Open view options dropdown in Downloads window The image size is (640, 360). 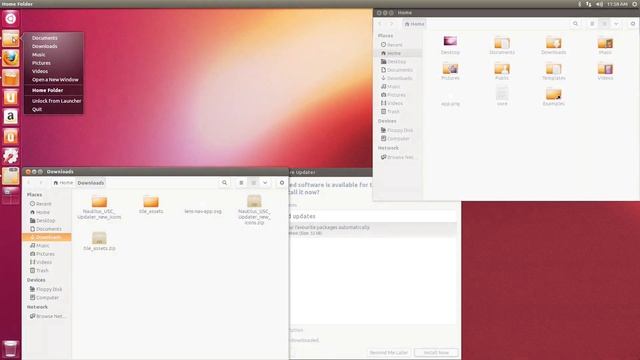tap(265, 183)
